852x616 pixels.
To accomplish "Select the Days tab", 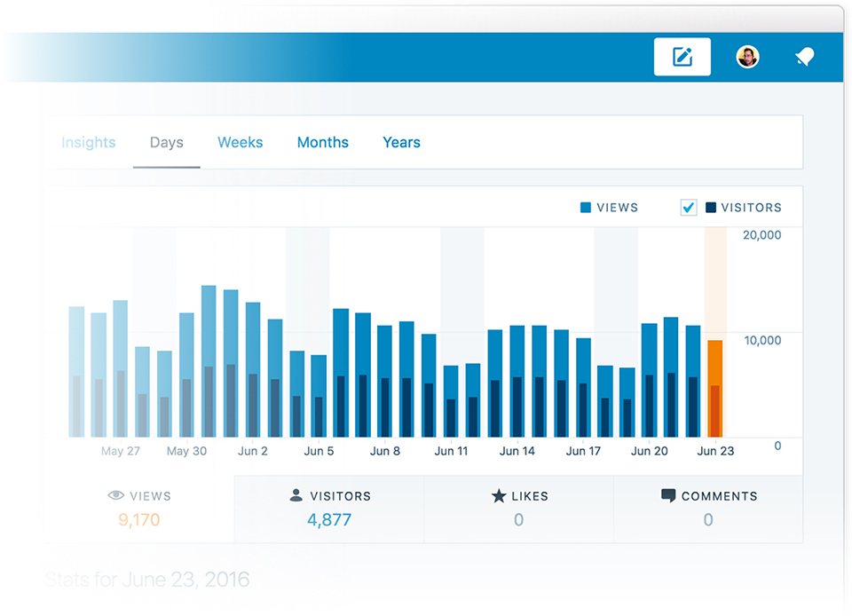I will (166, 143).
